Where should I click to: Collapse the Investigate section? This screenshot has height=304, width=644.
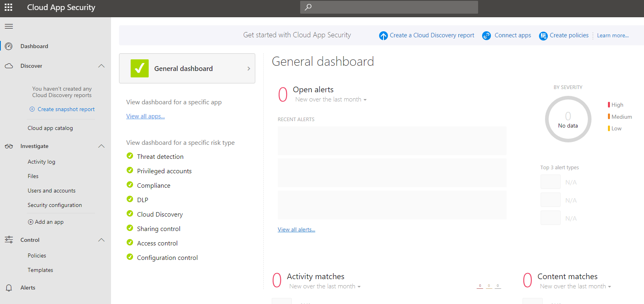coord(101,146)
